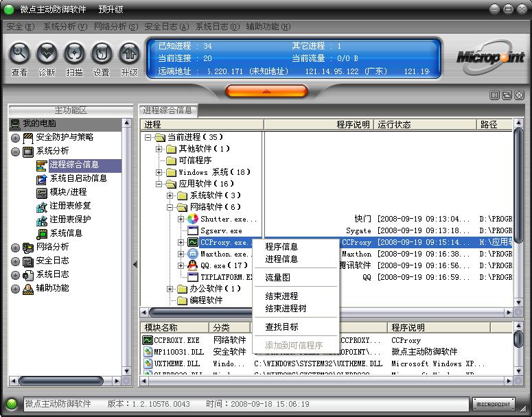The height and width of the screenshot is (417, 532).
Task: Open 注册表修复 sidebar icon
Action: [41, 206]
